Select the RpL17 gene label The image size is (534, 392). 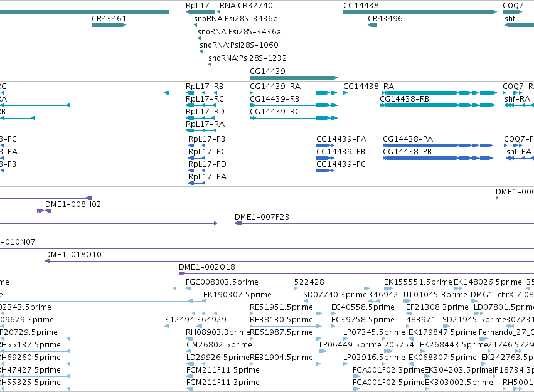coord(197,6)
